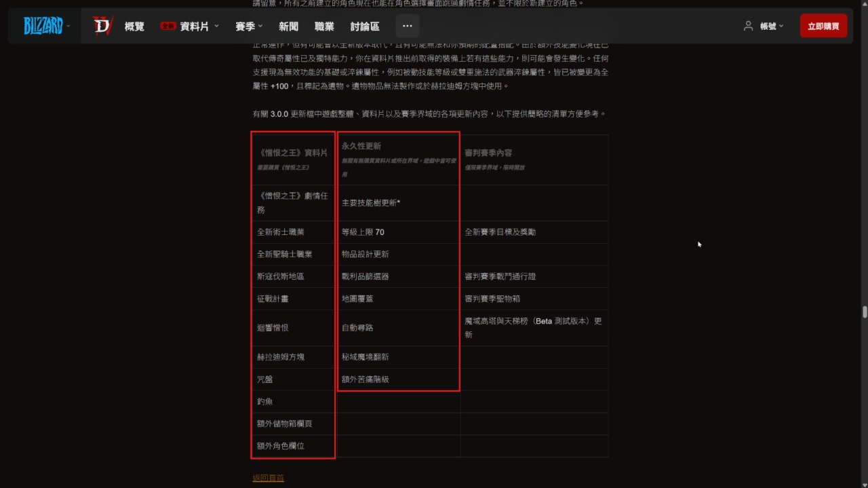Click the 等級上限 70 table cell
Screen dimensions: 868x488
(x=363, y=232)
